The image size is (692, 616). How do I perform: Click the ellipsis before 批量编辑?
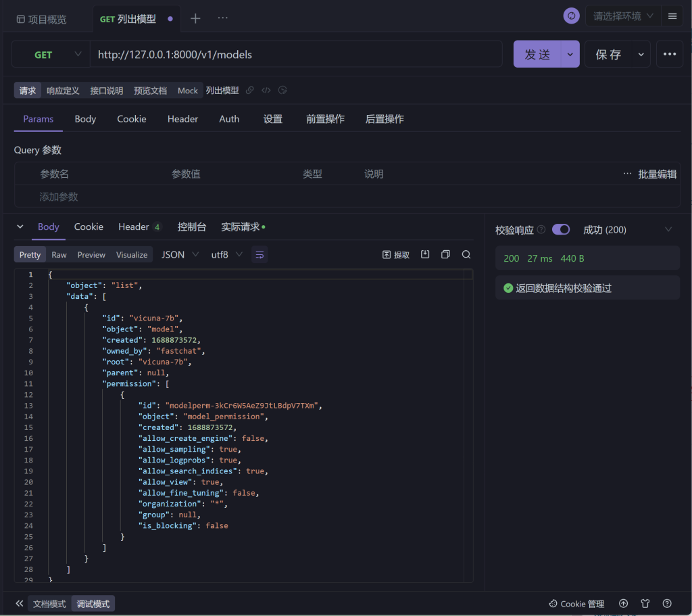pyautogui.click(x=627, y=174)
